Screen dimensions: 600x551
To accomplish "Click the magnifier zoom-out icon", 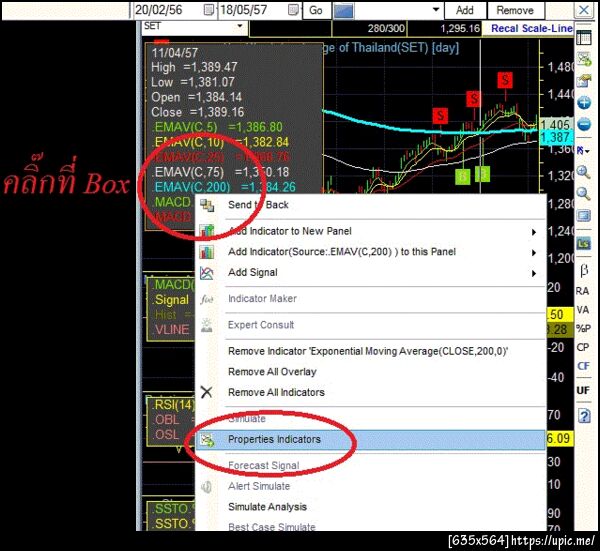I will [x=584, y=194].
